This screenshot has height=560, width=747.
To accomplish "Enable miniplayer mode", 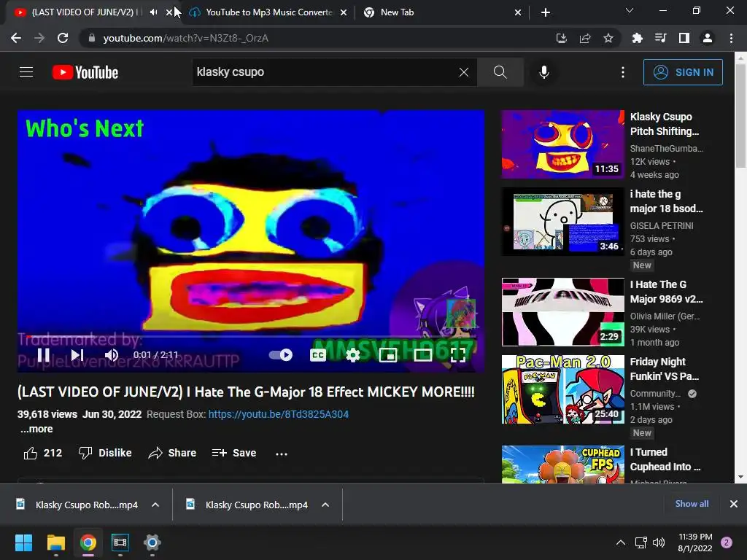I will (x=388, y=355).
